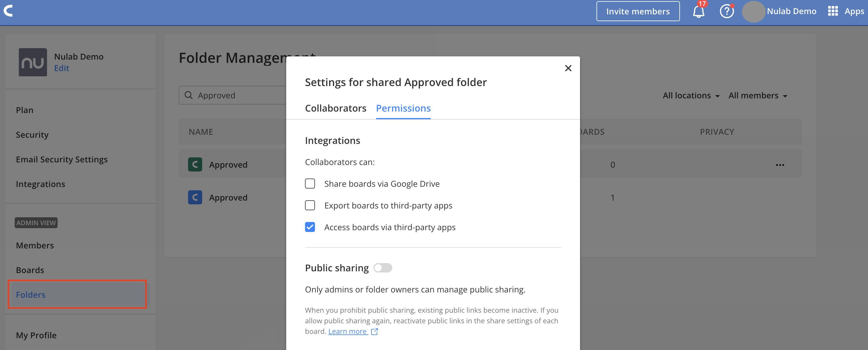This screenshot has width=868, height=350.
Task: Open Integrations in the sidebar
Action: 41,184
